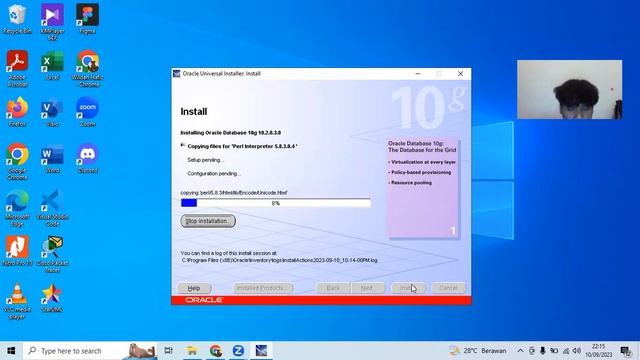Open File Explorer from the taskbar

pos(192,351)
